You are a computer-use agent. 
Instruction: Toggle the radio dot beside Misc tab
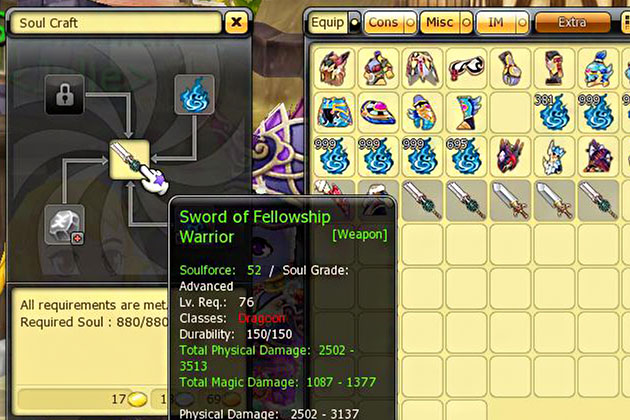466,23
